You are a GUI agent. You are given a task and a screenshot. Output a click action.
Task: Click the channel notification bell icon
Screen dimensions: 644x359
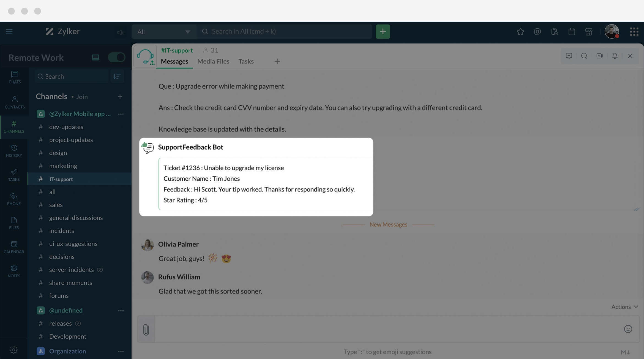pyautogui.click(x=615, y=56)
